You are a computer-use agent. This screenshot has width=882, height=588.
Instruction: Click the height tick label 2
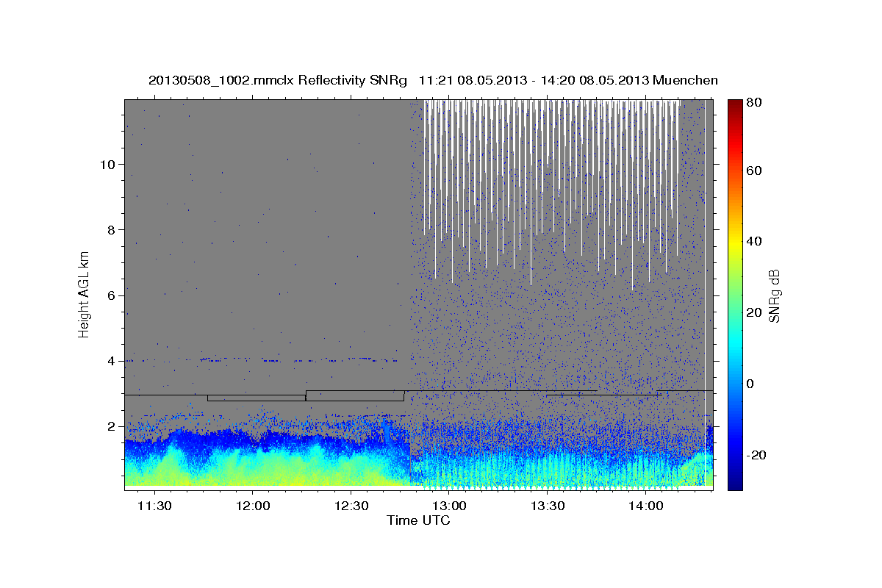point(110,426)
